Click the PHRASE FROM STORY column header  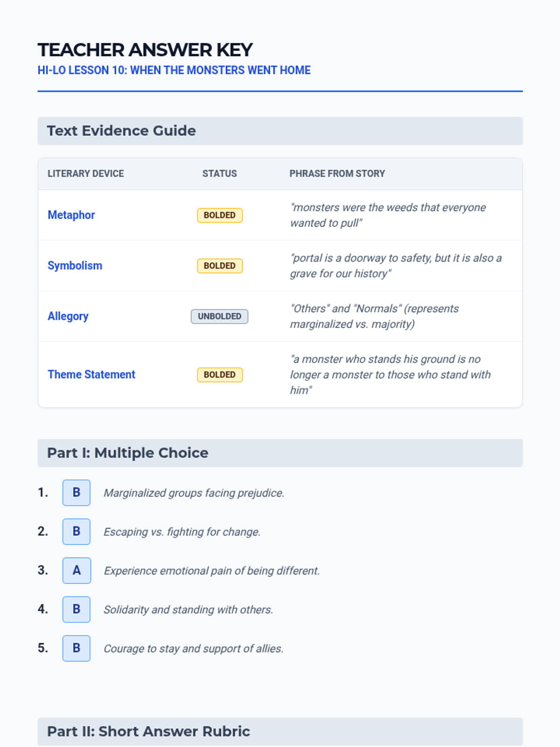(x=337, y=174)
